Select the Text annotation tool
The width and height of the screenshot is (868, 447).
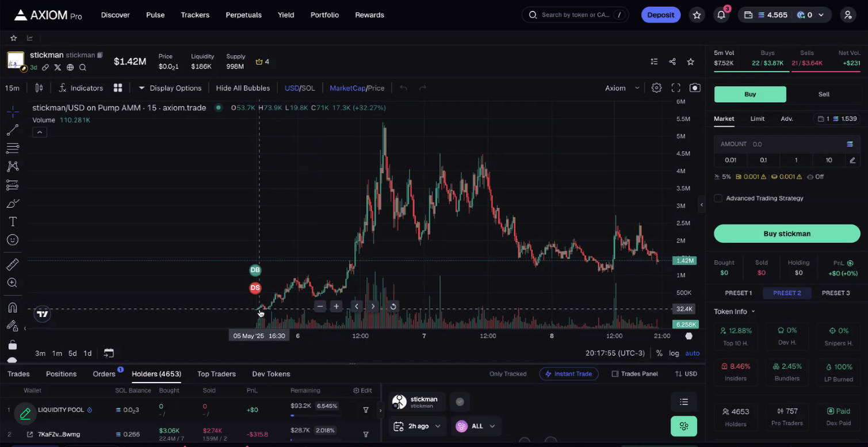13,222
